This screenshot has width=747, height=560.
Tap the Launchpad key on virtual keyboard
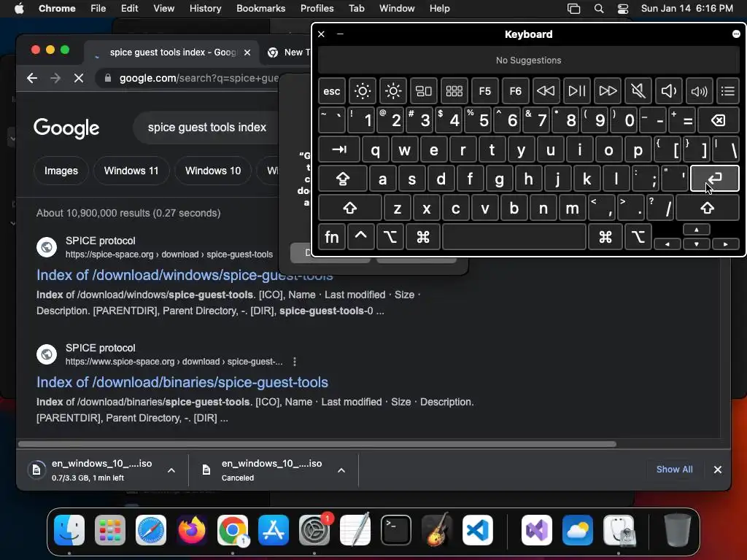454,91
